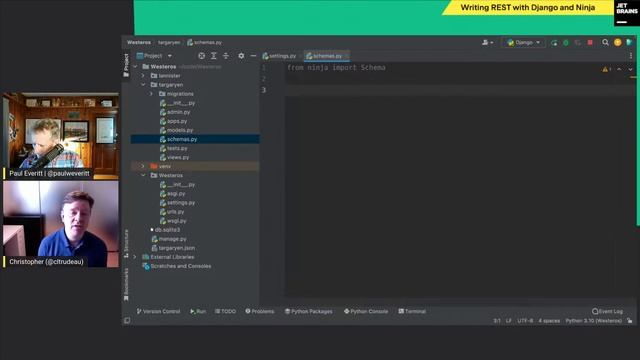Select wsgi.py in project tree
Screen dimensions: 640x360
pos(173,221)
